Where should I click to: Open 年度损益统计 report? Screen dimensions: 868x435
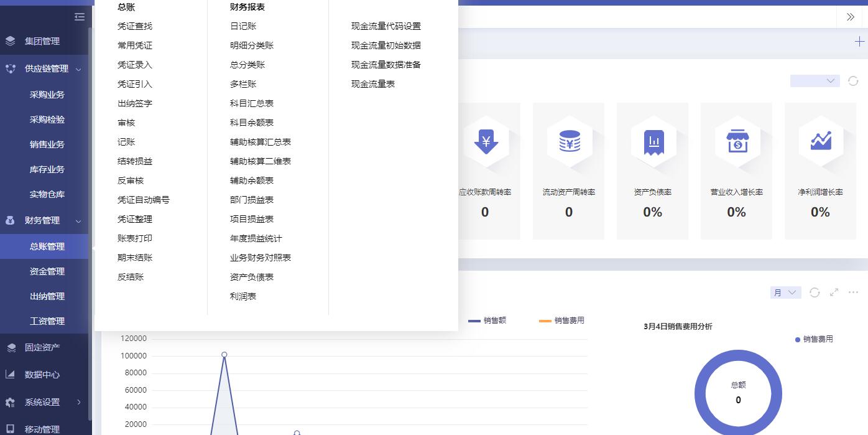point(256,238)
